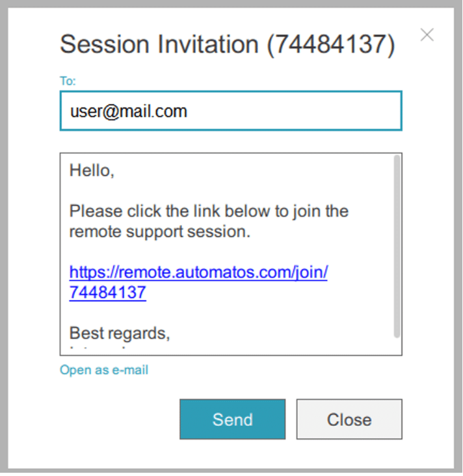The width and height of the screenshot is (463, 476).
Task: Click the "To:" field label
Action: 68,81
